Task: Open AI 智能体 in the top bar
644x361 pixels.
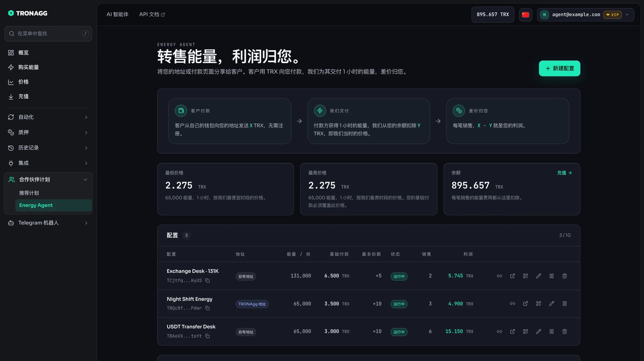Action: 118,14
